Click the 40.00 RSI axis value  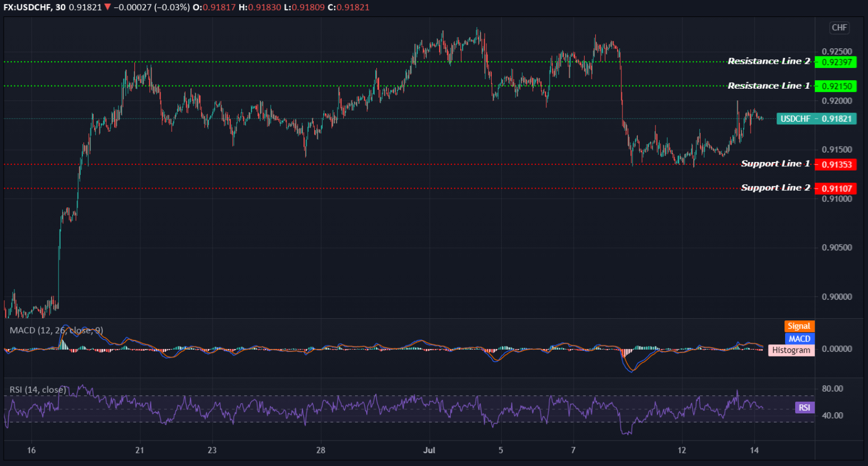click(832, 416)
